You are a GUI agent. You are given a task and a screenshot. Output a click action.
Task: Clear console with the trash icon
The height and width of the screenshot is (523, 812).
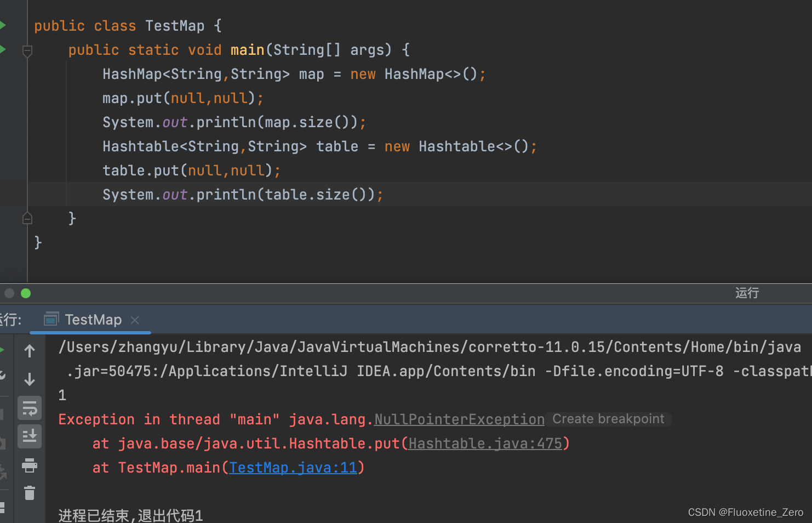tap(30, 493)
